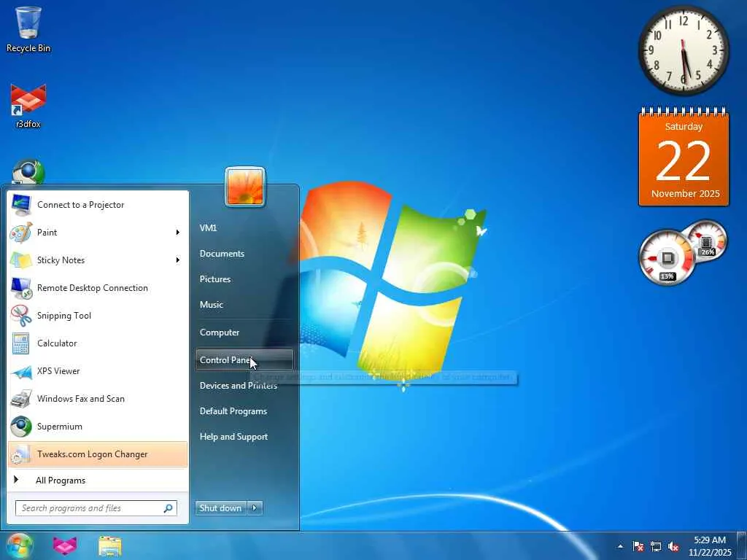Click the muted speaker tray icon
747x560 pixels.
point(673,546)
